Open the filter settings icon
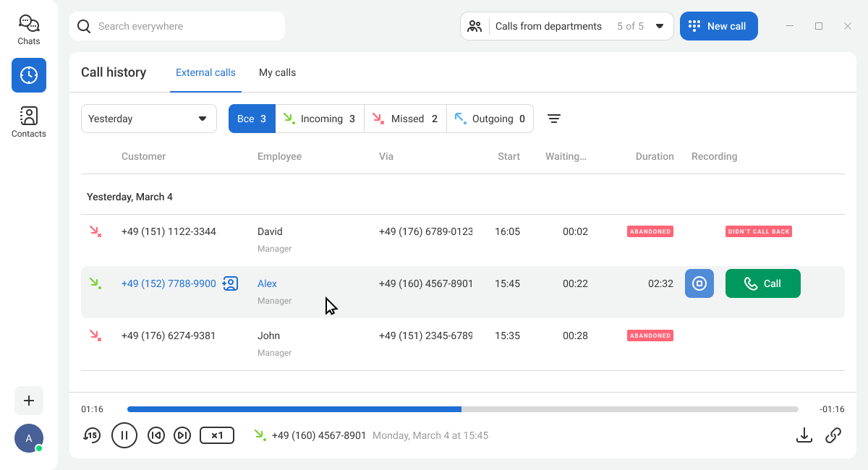868x470 pixels. click(554, 119)
